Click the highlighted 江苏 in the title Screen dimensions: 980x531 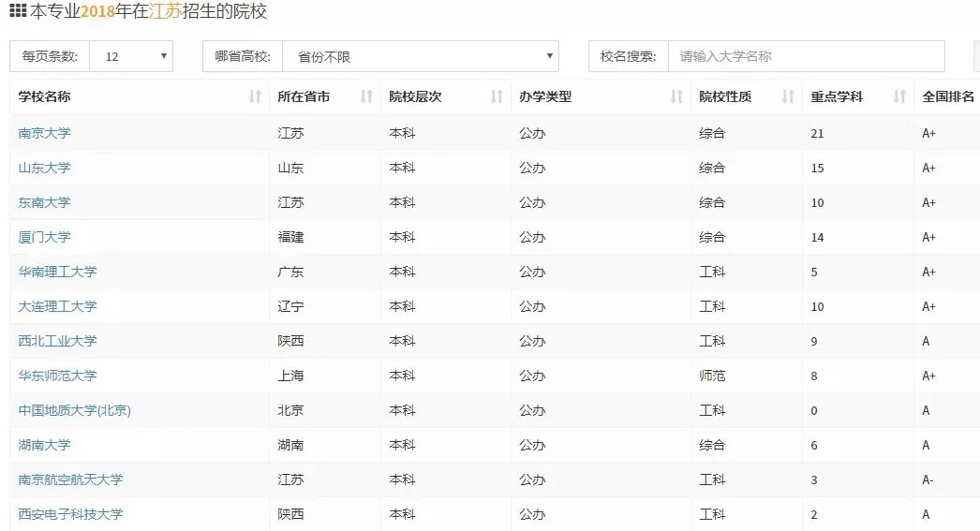166,11
